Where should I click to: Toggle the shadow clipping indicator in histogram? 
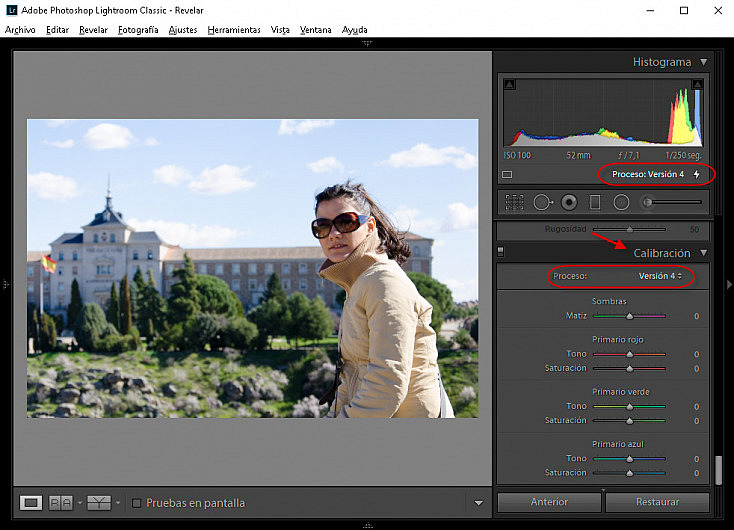[x=510, y=85]
